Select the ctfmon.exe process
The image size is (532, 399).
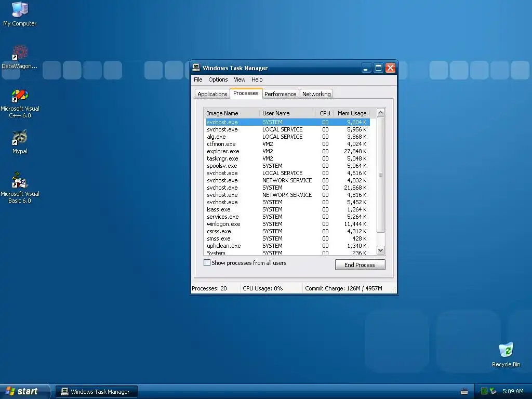point(288,144)
